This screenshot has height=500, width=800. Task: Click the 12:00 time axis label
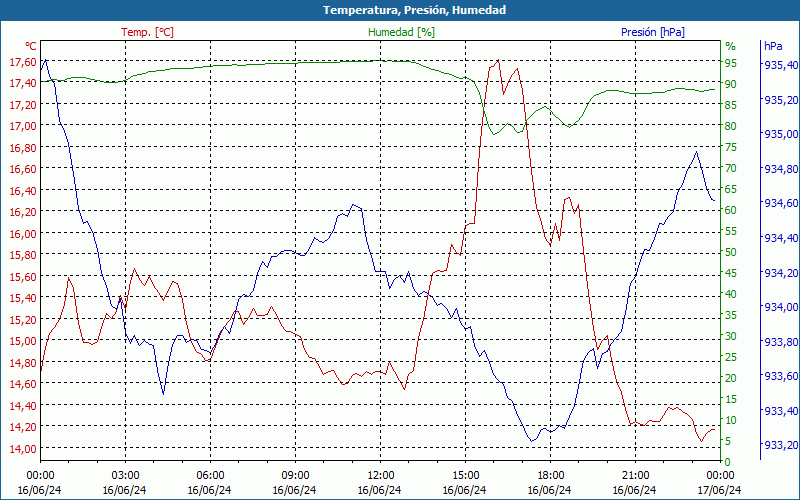[x=380, y=474]
